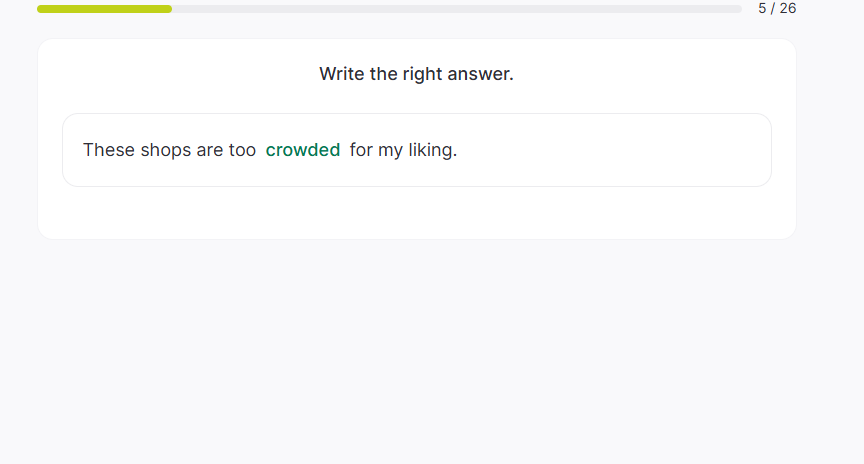This screenshot has width=864, height=464.
Task: Click the word "are" in the sentence
Action: pyautogui.click(x=210, y=150)
